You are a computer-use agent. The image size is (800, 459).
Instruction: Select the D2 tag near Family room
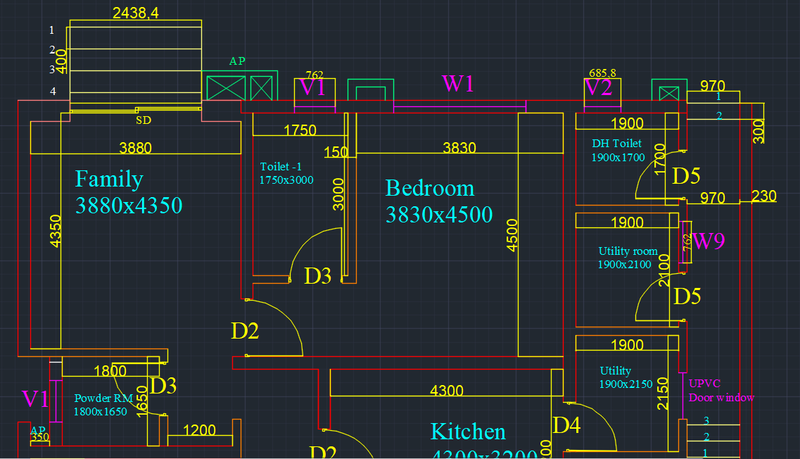(245, 331)
